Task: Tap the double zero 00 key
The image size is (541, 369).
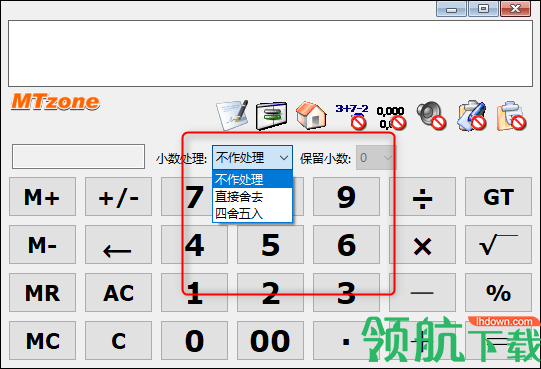Action: click(270, 341)
